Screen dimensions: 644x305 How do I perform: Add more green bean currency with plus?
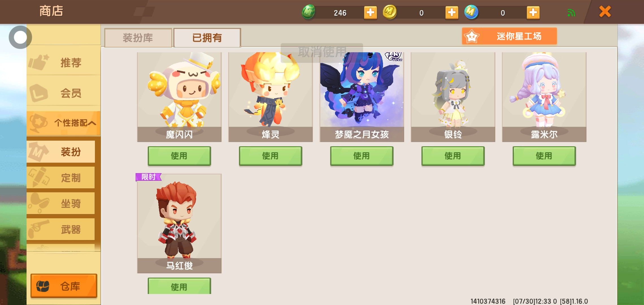370,12
